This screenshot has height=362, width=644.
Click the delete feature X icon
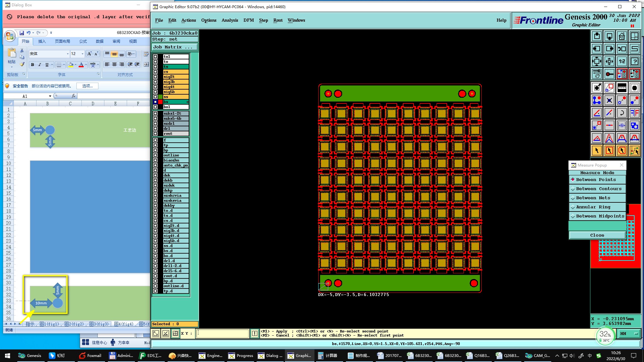(609, 101)
